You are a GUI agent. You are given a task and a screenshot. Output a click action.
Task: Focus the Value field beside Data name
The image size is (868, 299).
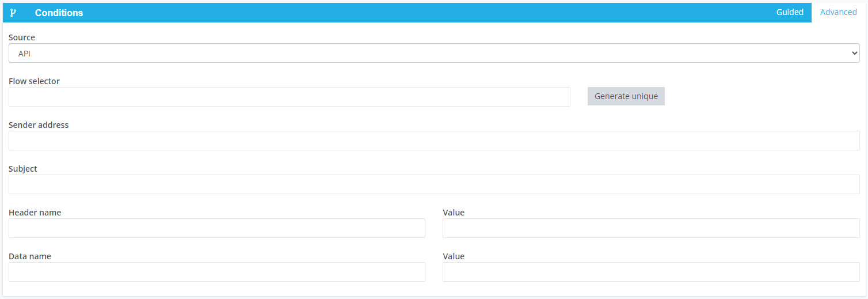coord(651,272)
